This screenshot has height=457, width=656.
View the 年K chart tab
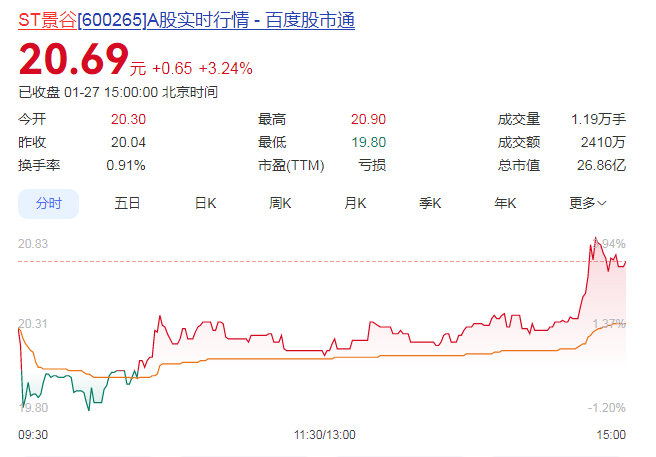tap(505, 203)
